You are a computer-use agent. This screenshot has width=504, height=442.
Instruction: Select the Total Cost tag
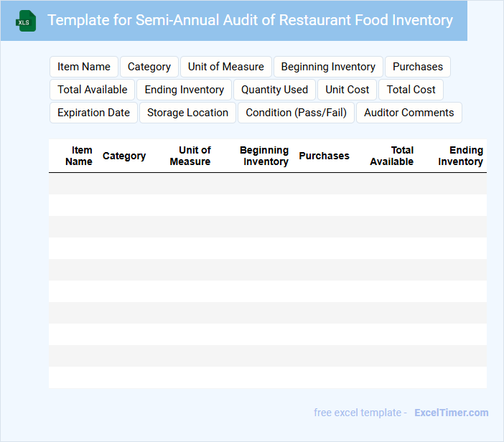(x=411, y=90)
